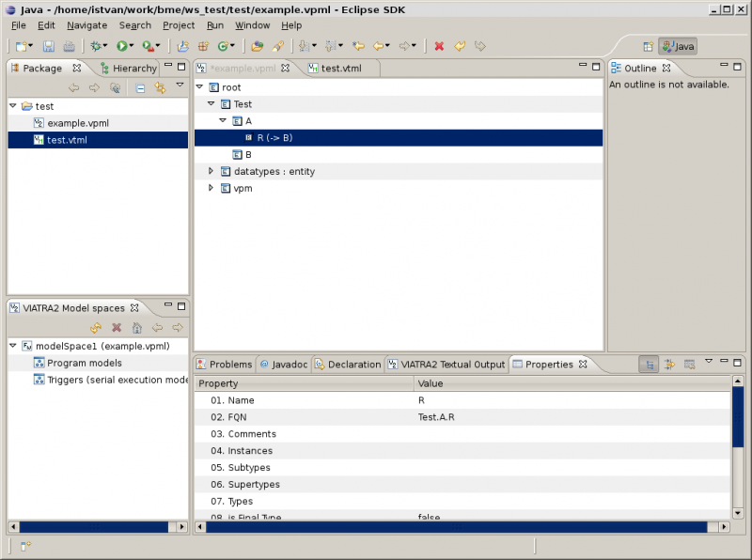Click the Save floppy disk icon
The image size is (752, 560).
(49, 46)
